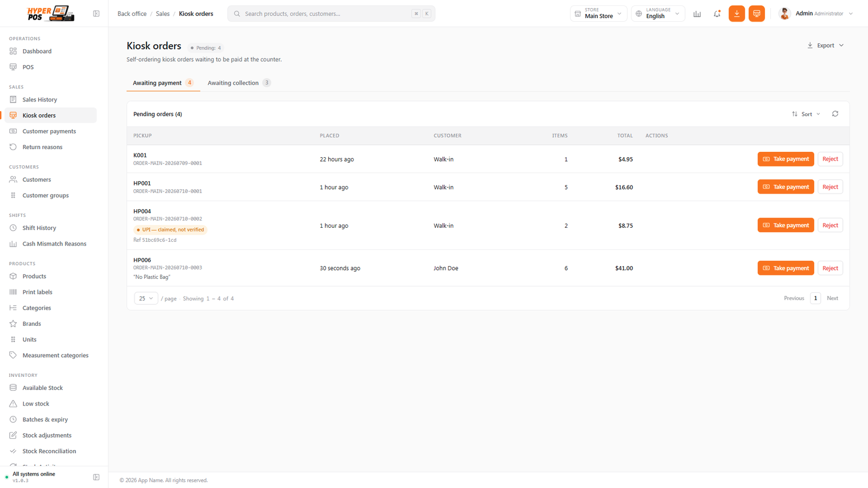The height and width of the screenshot is (488, 868).
Task: Click the Print labels barcode icon
Action: click(x=13, y=292)
